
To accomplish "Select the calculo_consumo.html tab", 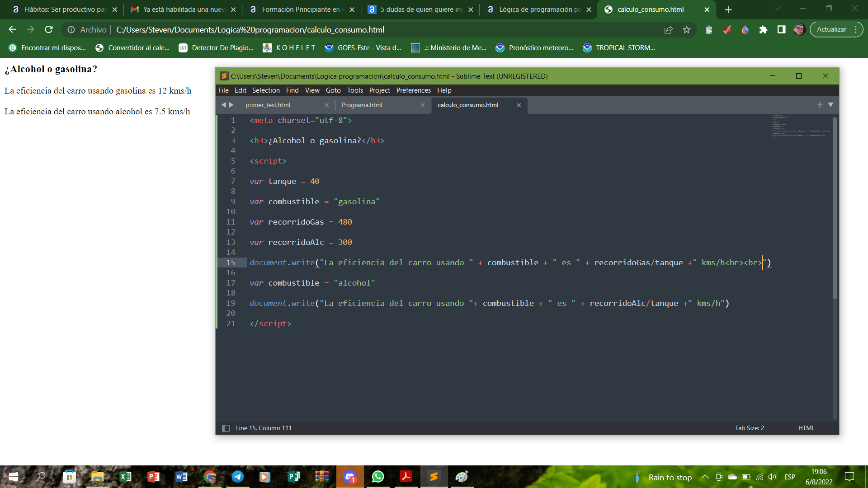I will point(467,105).
